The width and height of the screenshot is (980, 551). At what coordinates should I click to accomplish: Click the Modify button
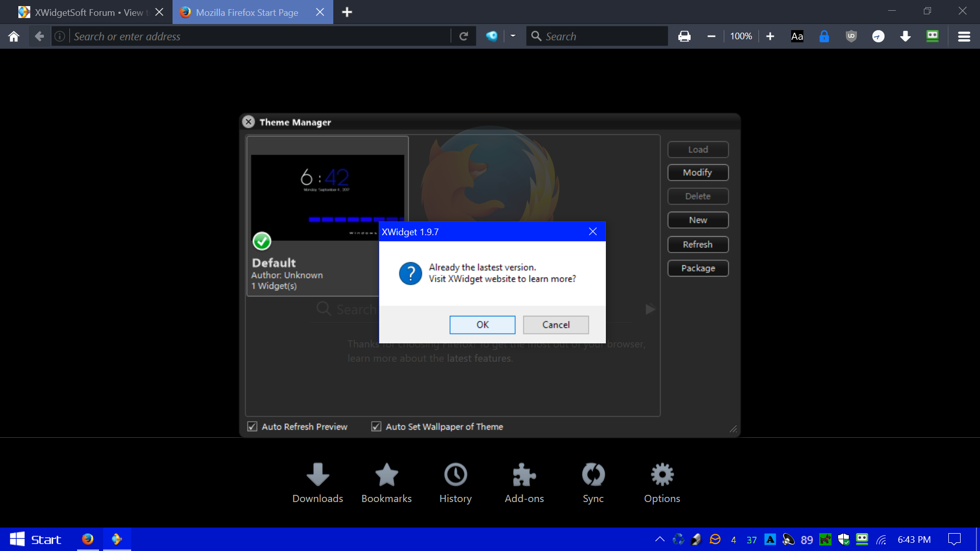click(x=698, y=172)
